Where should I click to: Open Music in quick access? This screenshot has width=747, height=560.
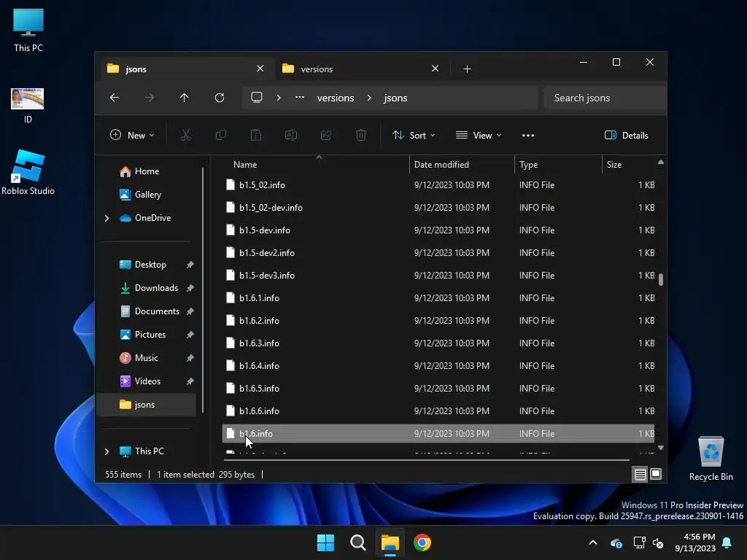pos(146,358)
